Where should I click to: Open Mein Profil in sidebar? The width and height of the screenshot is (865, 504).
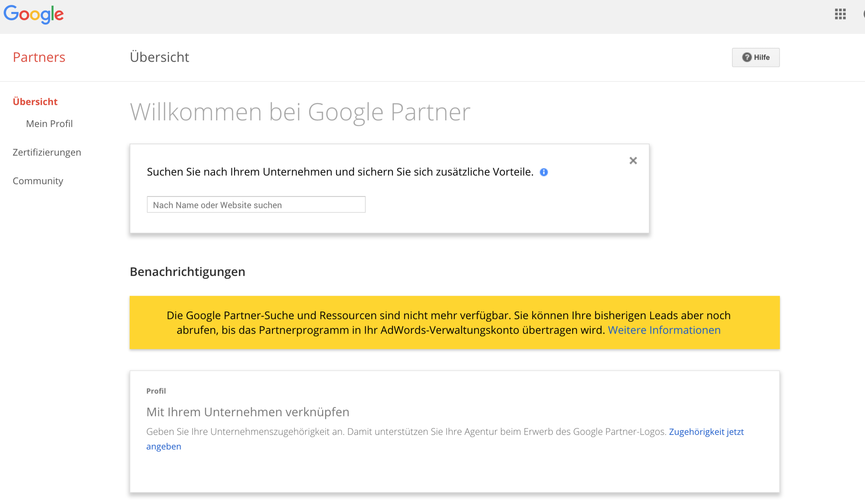point(49,124)
